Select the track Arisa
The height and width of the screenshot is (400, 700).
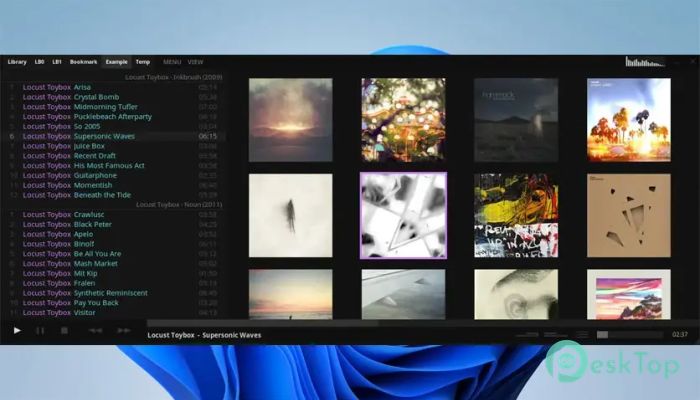click(x=114, y=87)
